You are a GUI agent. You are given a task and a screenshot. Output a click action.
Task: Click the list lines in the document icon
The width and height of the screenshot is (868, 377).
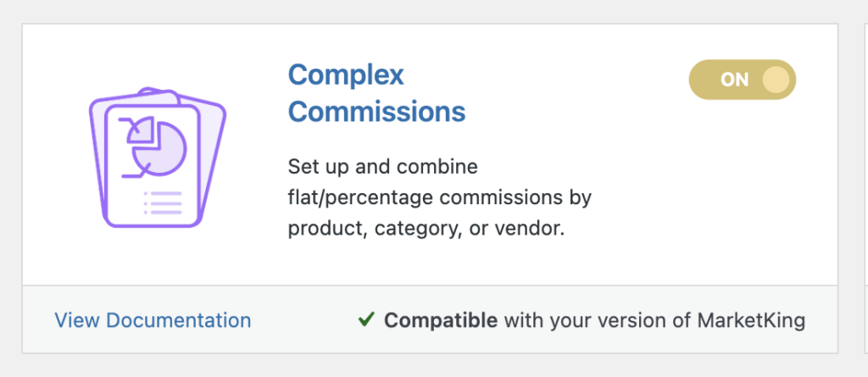pos(163,202)
